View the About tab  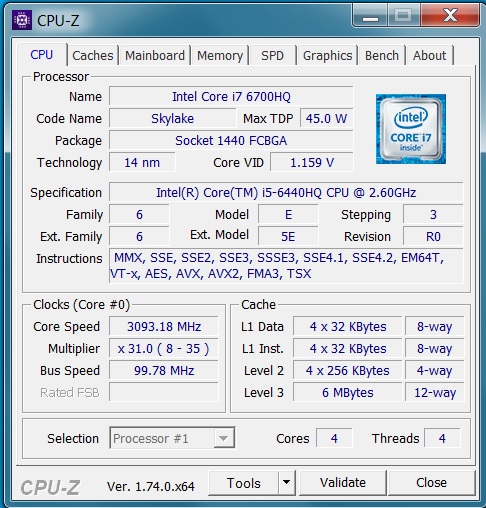coord(429,55)
